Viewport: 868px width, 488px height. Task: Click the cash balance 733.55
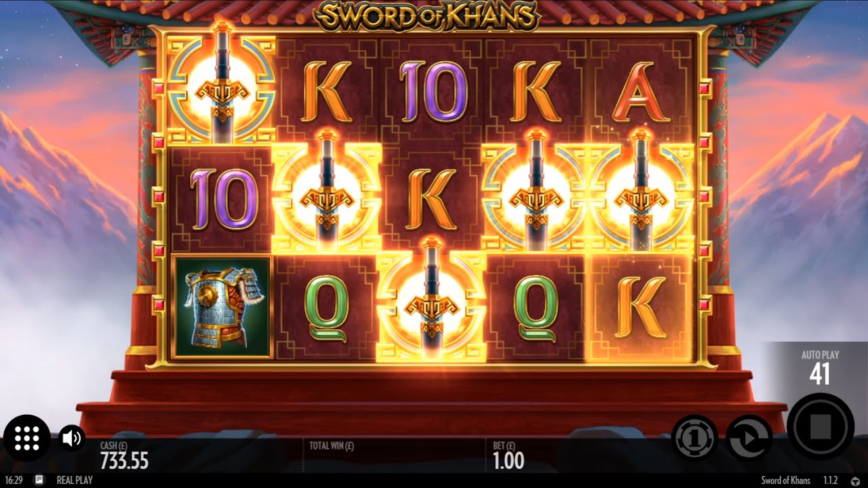[x=124, y=461]
